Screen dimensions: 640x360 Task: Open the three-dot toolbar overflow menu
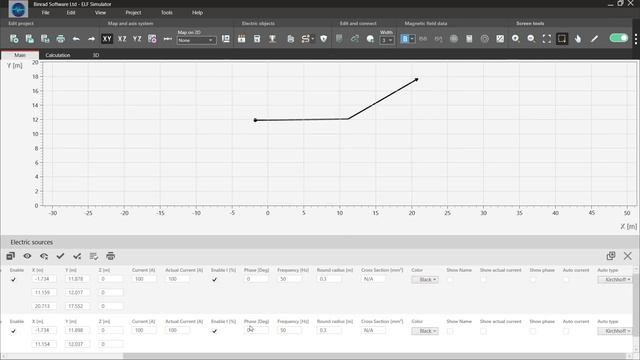[636, 39]
